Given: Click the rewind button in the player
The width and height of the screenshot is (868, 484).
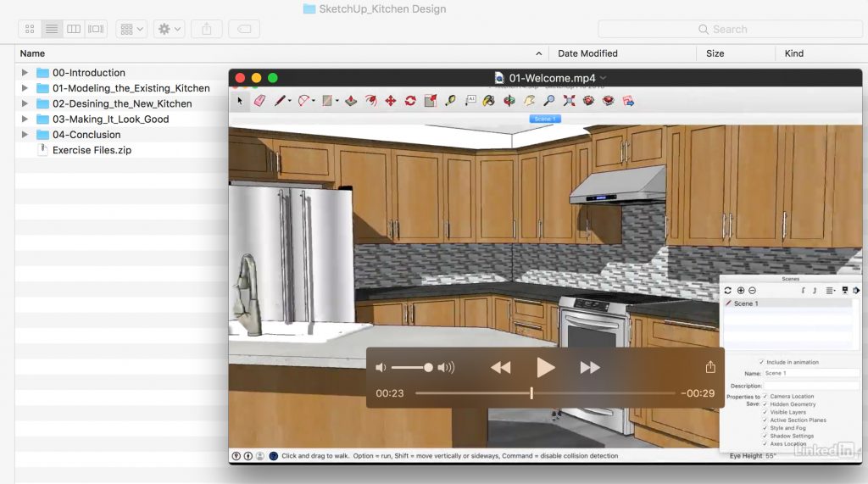Looking at the screenshot, I should pyautogui.click(x=500, y=368).
